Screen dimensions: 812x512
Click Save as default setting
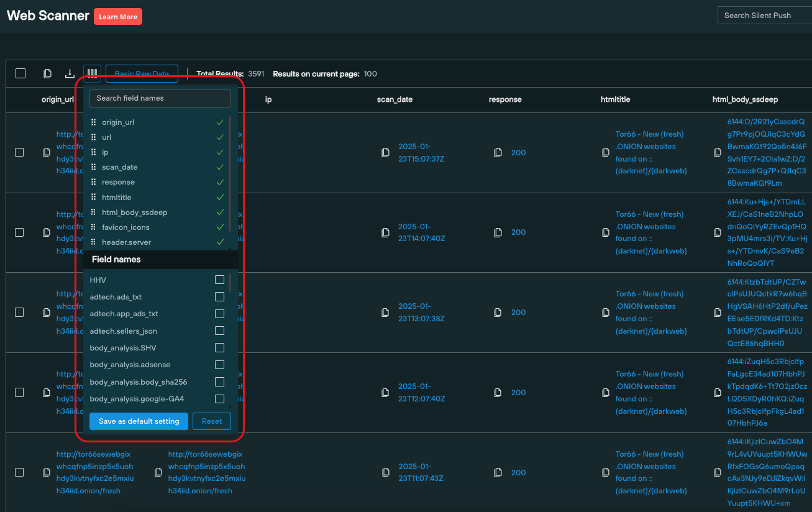tap(139, 421)
